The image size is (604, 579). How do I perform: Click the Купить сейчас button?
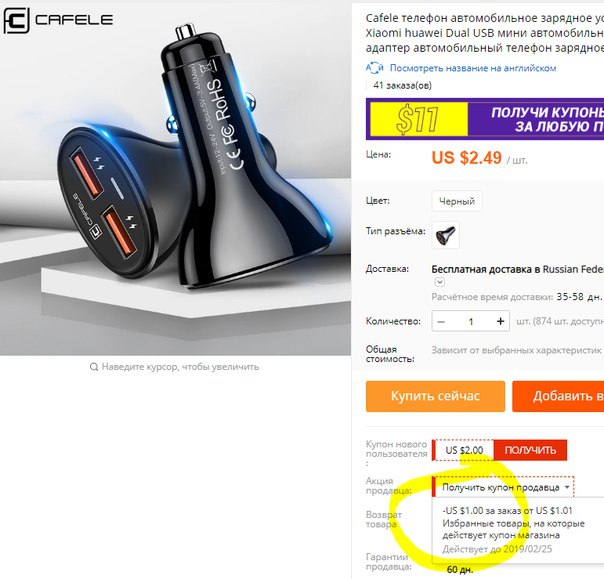click(435, 396)
